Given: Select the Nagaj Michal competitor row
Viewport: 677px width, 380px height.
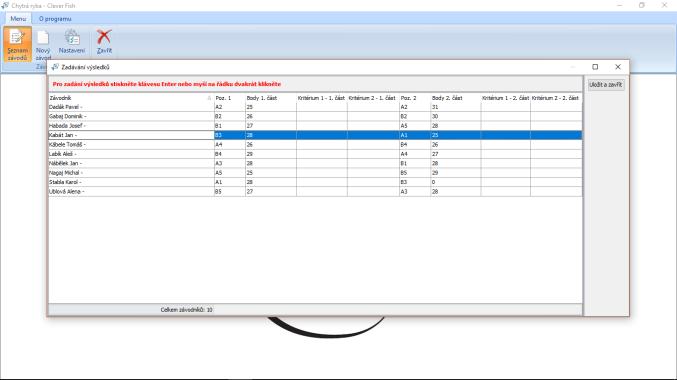Looking at the screenshot, I should pos(315,173).
